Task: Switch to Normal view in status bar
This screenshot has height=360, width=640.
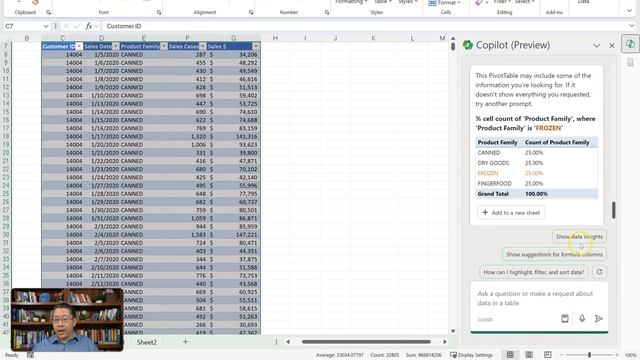Action: pyautogui.click(x=510, y=355)
